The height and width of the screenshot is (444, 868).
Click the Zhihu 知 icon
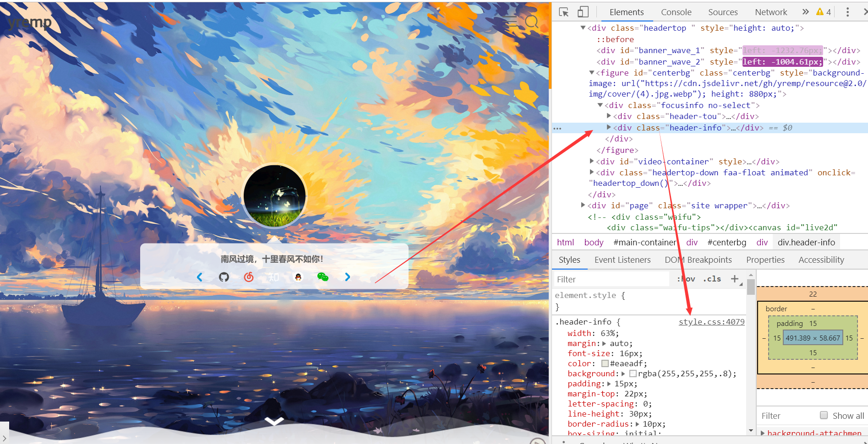click(x=273, y=277)
